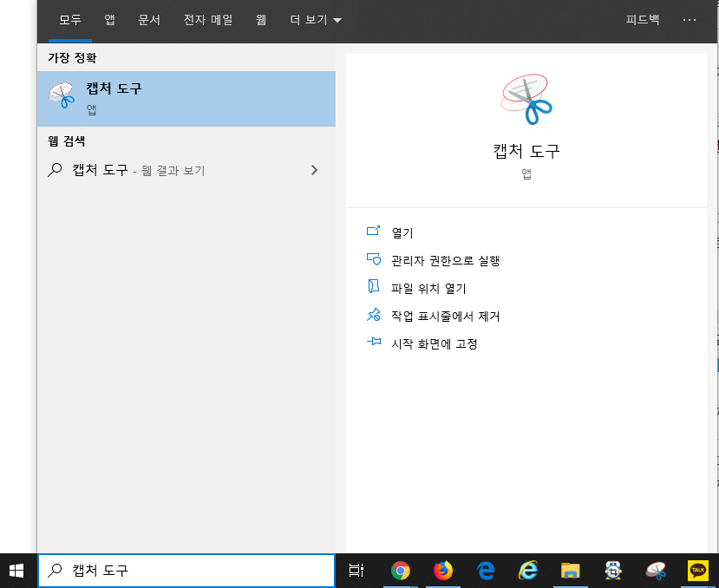
Task: Click the 캡처 도구 title in preview pane
Action: click(526, 151)
